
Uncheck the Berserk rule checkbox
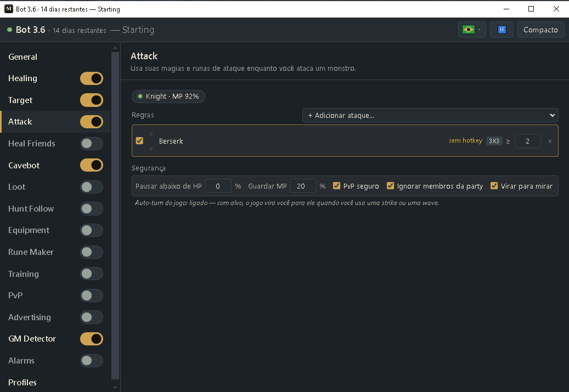[x=139, y=141]
